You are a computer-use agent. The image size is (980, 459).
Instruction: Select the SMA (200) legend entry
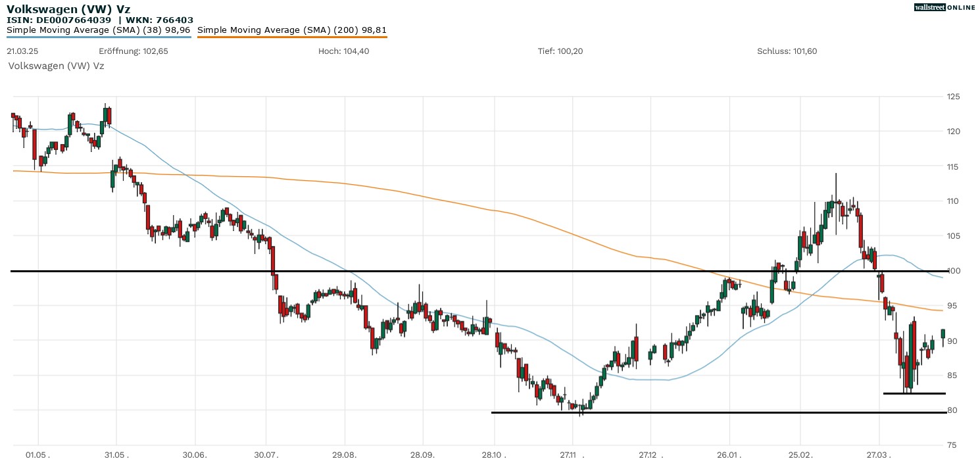point(292,30)
